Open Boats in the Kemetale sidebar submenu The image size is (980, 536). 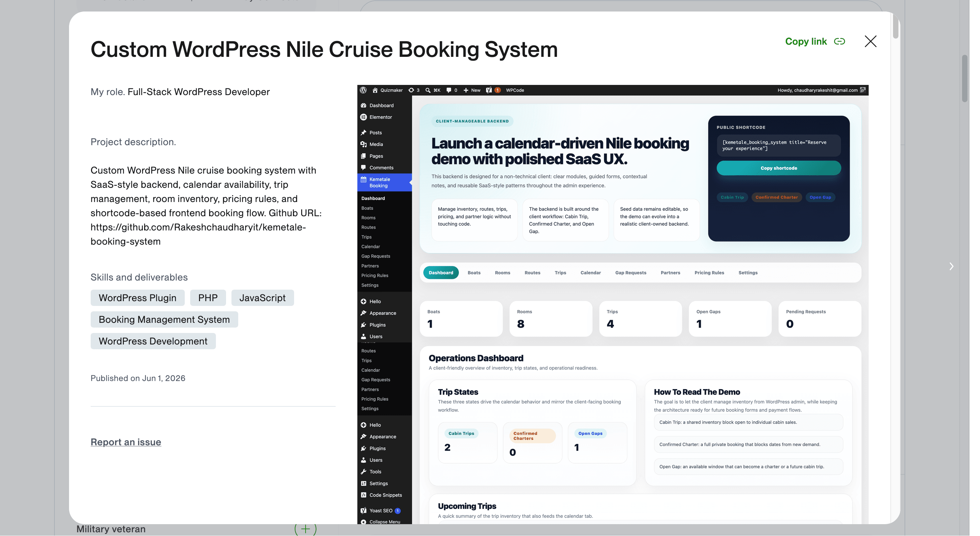(x=367, y=208)
